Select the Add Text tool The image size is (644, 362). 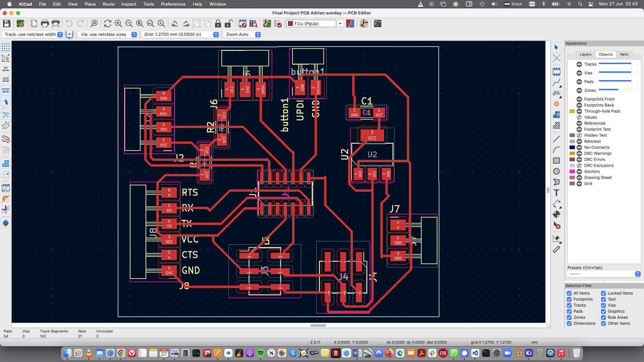[x=556, y=193]
